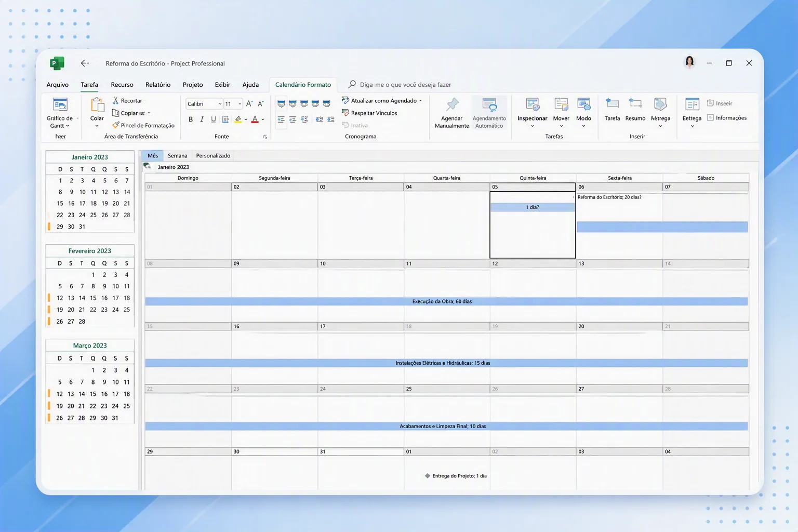
Task: Activate Pincel de Formatação
Action: [143, 125]
